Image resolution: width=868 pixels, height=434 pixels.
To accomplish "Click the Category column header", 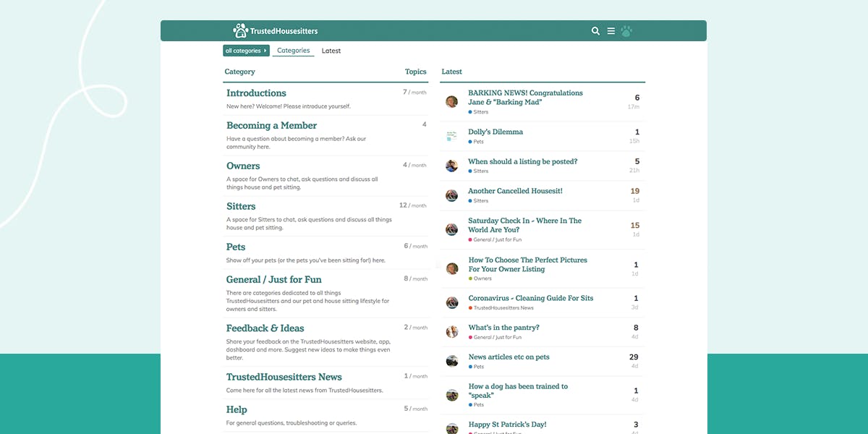I will point(240,72).
